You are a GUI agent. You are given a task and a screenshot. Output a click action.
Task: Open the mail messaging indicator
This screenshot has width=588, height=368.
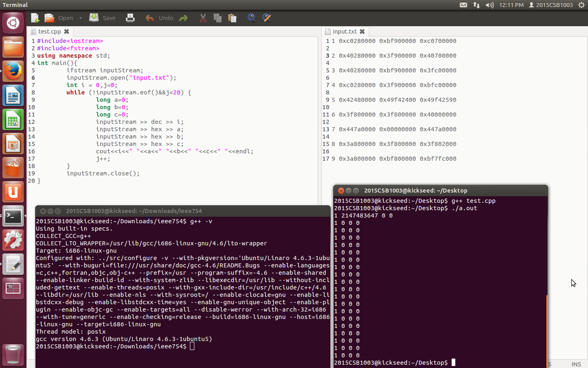pos(463,5)
